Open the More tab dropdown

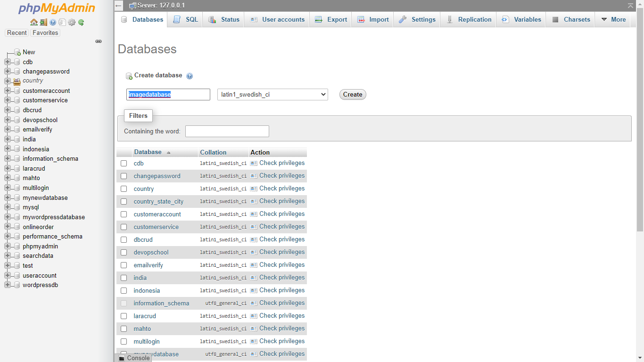click(613, 20)
